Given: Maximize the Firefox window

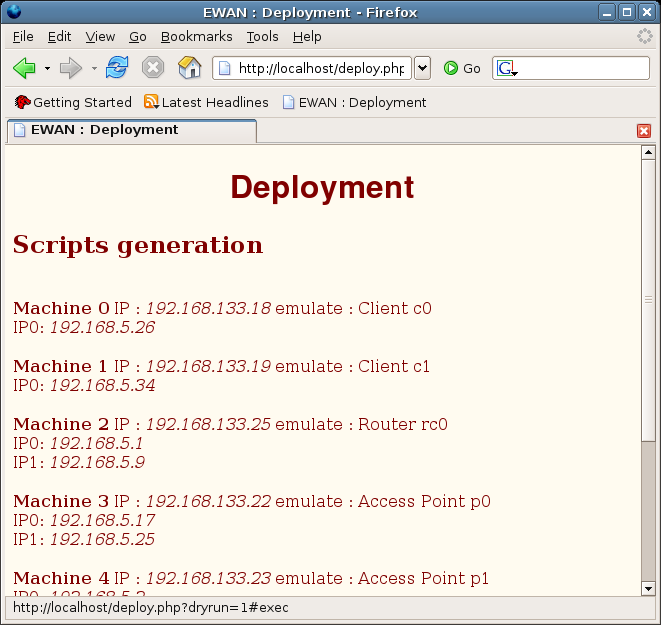Looking at the screenshot, I should point(627,12).
